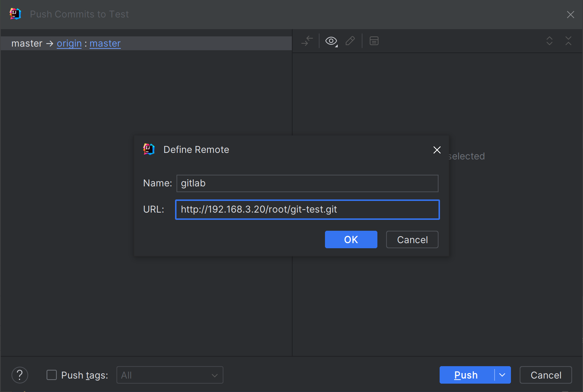This screenshot has width=583, height=392.
Task: Click the IntelliJ logo in Push Commits title bar
Action: pyautogui.click(x=15, y=14)
